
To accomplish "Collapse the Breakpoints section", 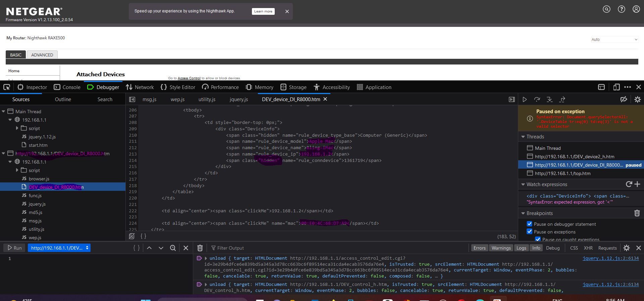I will [523, 213].
